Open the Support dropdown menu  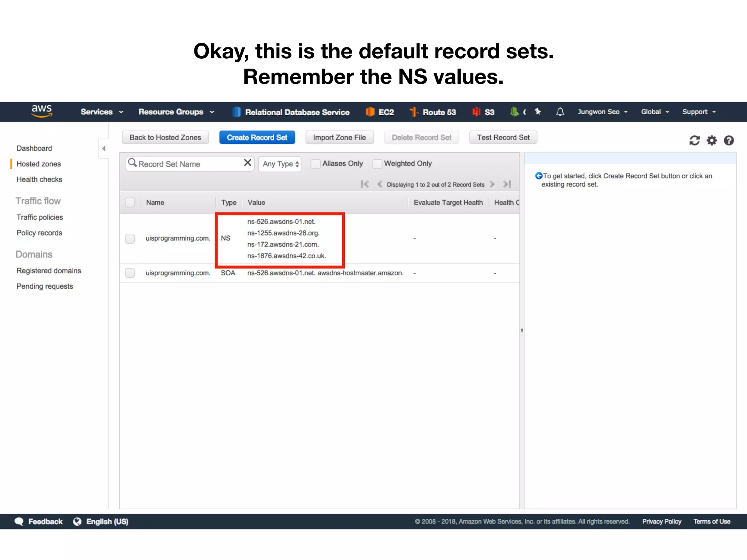point(699,112)
